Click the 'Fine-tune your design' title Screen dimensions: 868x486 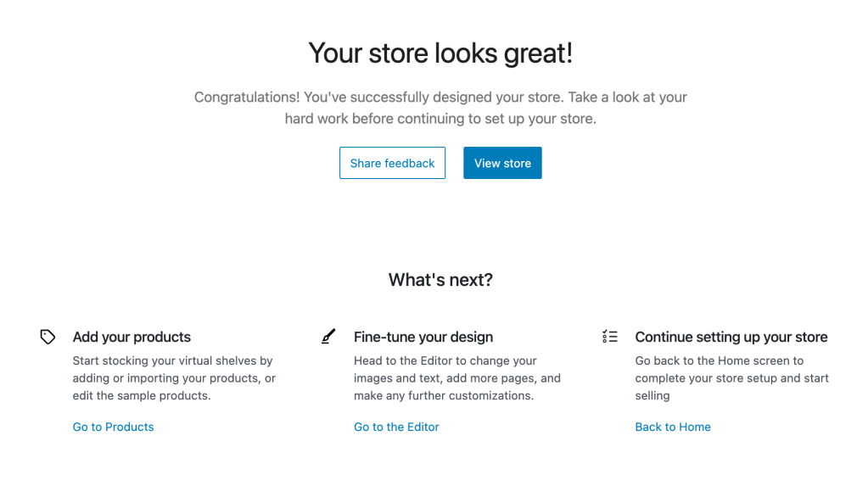(x=423, y=337)
